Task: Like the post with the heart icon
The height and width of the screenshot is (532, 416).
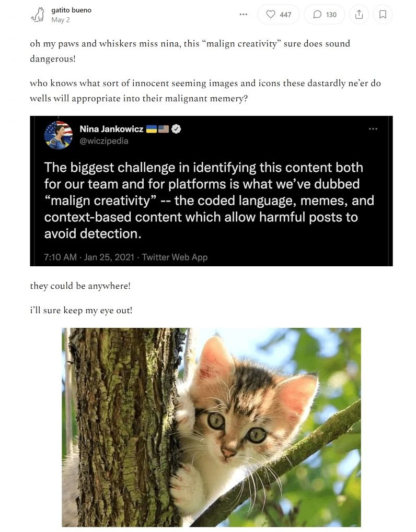Action: coord(271,14)
